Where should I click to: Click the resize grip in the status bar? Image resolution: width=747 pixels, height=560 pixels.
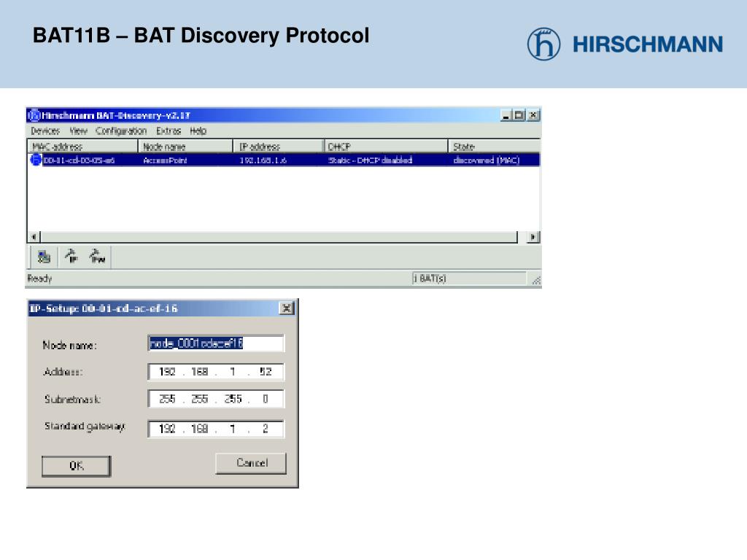click(536, 281)
